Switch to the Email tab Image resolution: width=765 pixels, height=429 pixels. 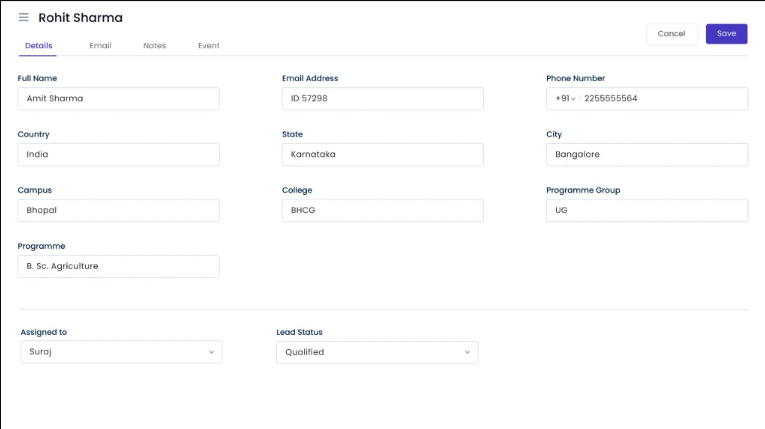click(100, 45)
